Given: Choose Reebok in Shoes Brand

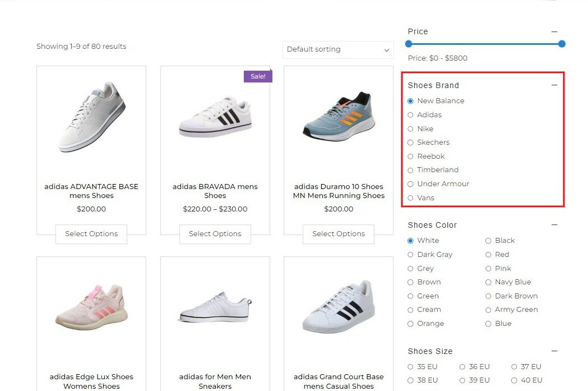Looking at the screenshot, I should pyautogui.click(x=410, y=157).
